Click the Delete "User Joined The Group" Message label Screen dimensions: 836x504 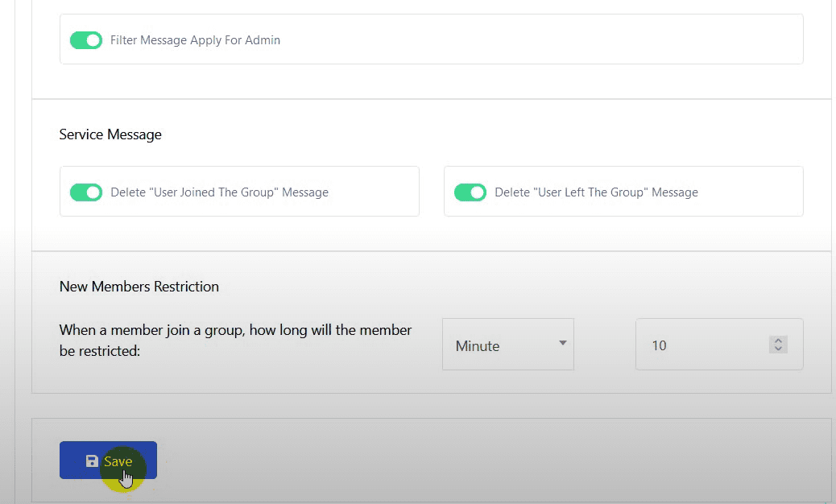219,192
